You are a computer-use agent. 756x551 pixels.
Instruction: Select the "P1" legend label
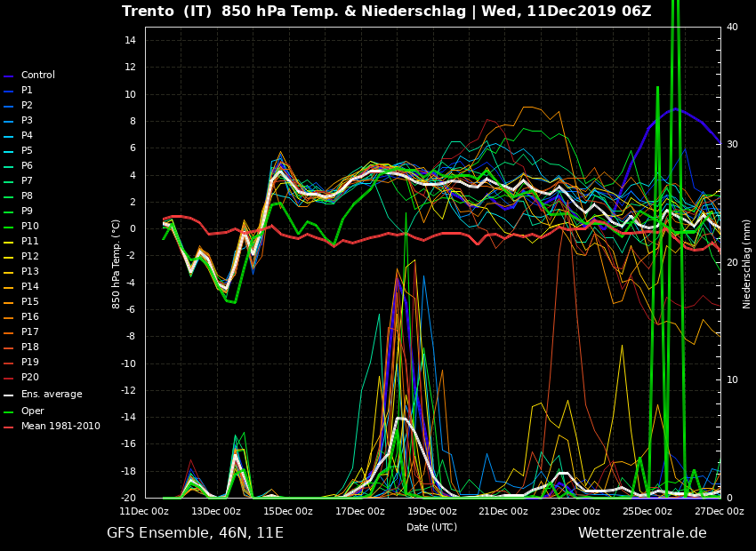coord(27,90)
